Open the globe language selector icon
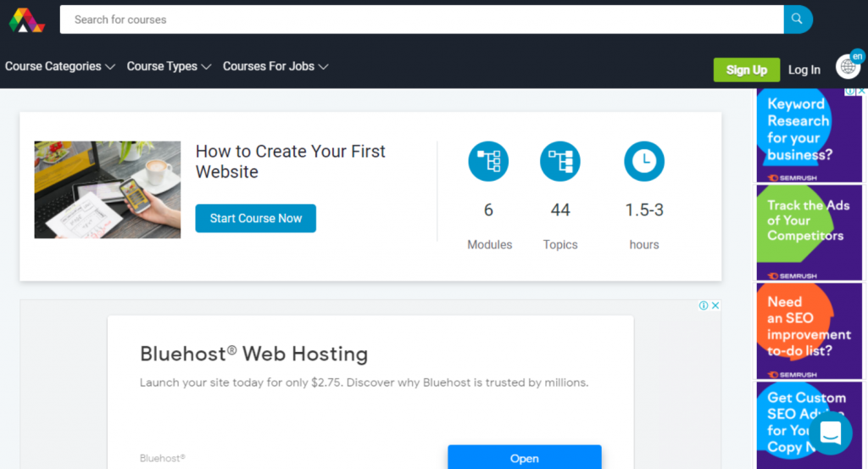 point(847,67)
